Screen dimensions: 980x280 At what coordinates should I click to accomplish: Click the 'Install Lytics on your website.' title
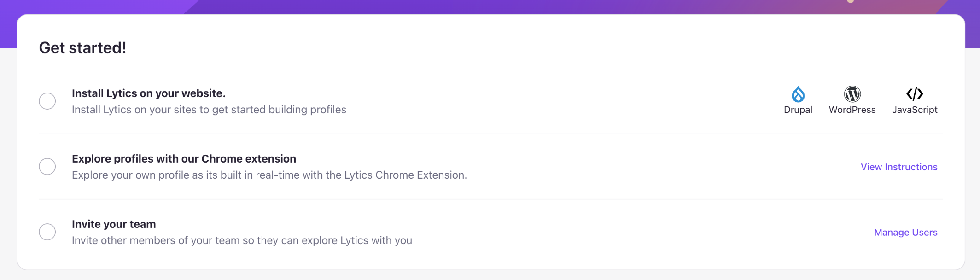[149, 93]
